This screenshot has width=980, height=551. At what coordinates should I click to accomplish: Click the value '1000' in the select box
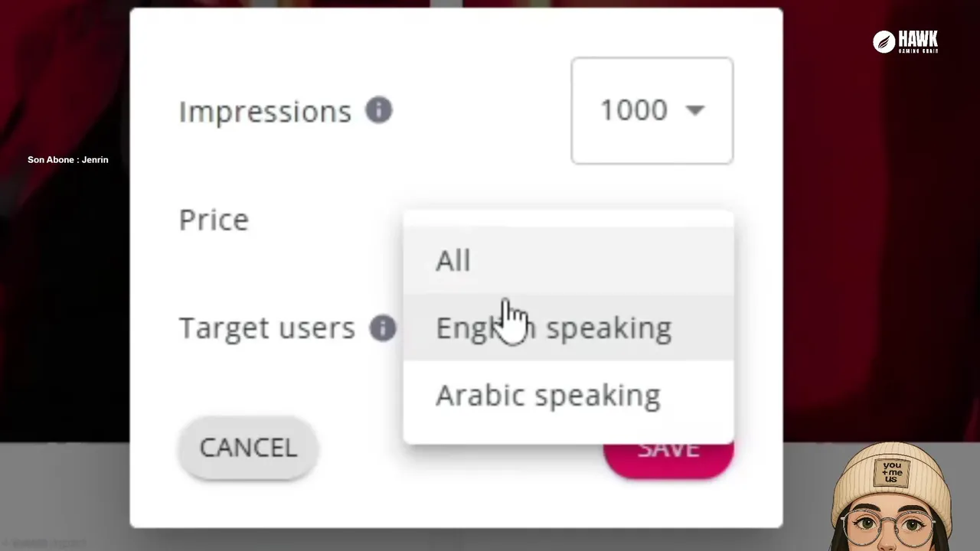tap(633, 110)
